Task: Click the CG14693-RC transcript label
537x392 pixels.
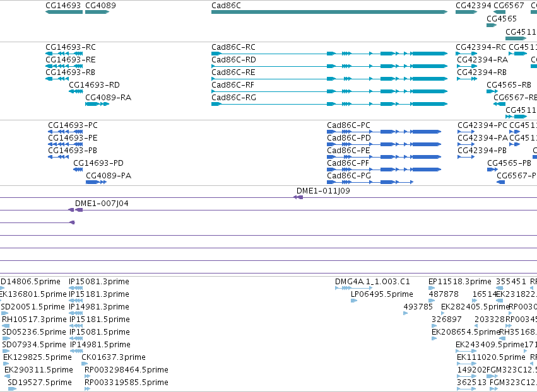Action: click(x=71, y=47)
